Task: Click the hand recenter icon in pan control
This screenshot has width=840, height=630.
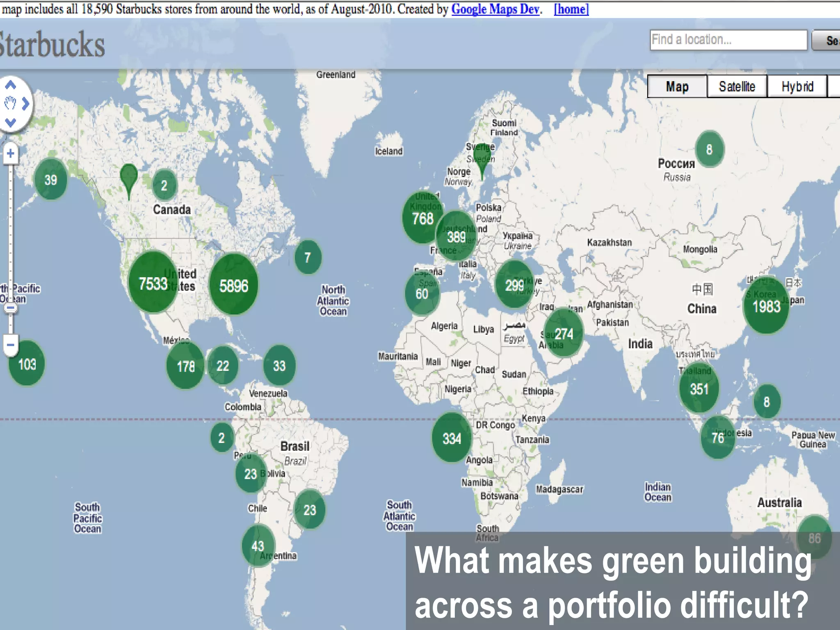Action: 10,103
